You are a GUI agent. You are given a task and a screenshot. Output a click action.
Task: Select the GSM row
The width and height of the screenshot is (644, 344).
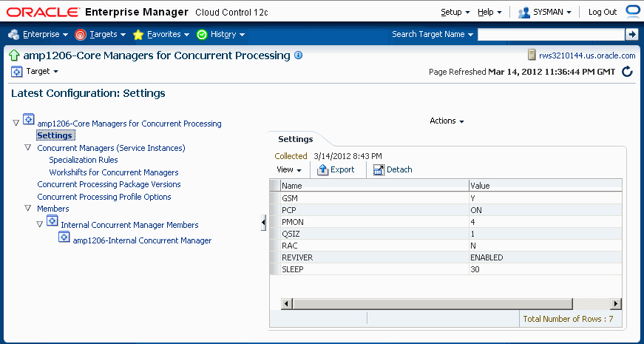446,198
